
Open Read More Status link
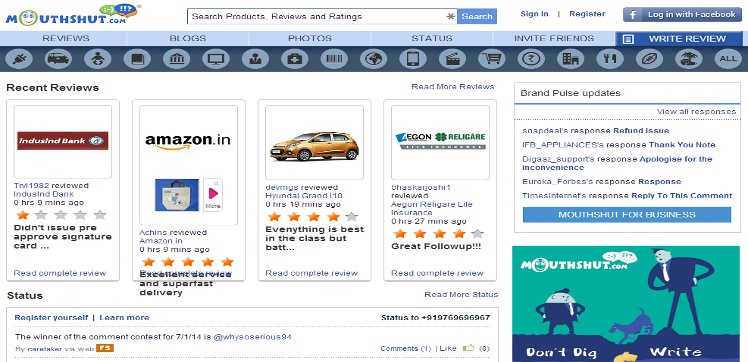(461, 294)
